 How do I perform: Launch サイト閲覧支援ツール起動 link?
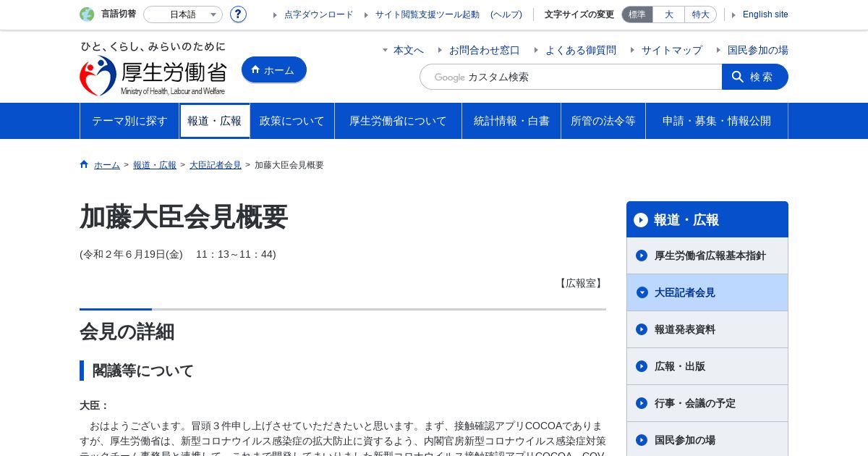coord(427,14)
